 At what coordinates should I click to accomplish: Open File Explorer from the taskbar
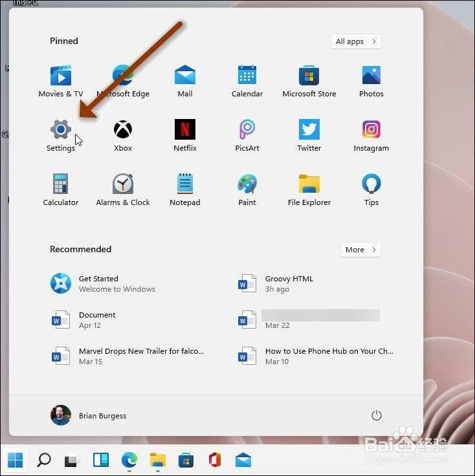(x=158, y=460)
